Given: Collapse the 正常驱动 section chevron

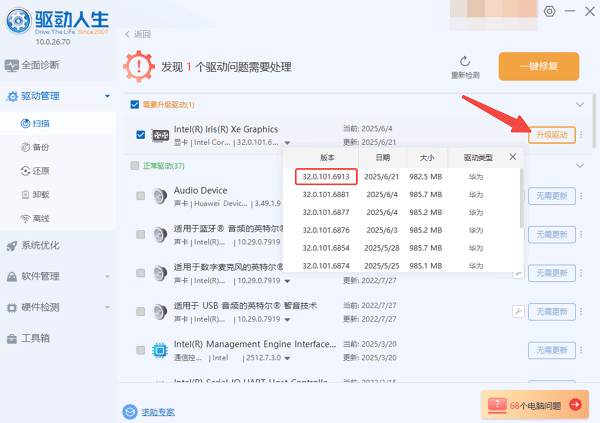Looking at the screenshot, I should (x=580, y=166).
